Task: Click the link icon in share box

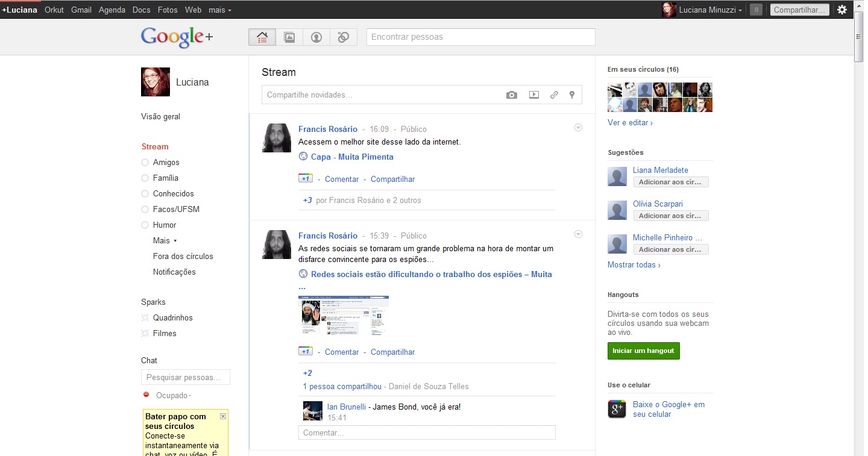Action: [x=554, y=95]
